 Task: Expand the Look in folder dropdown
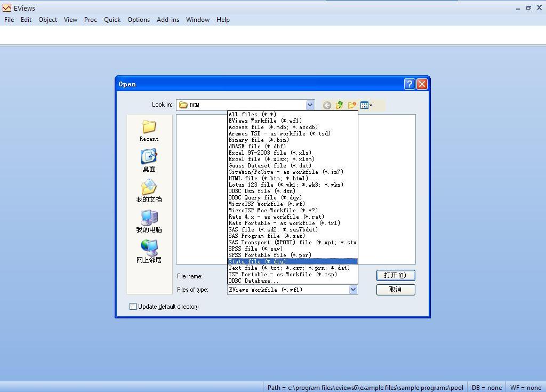310,105
